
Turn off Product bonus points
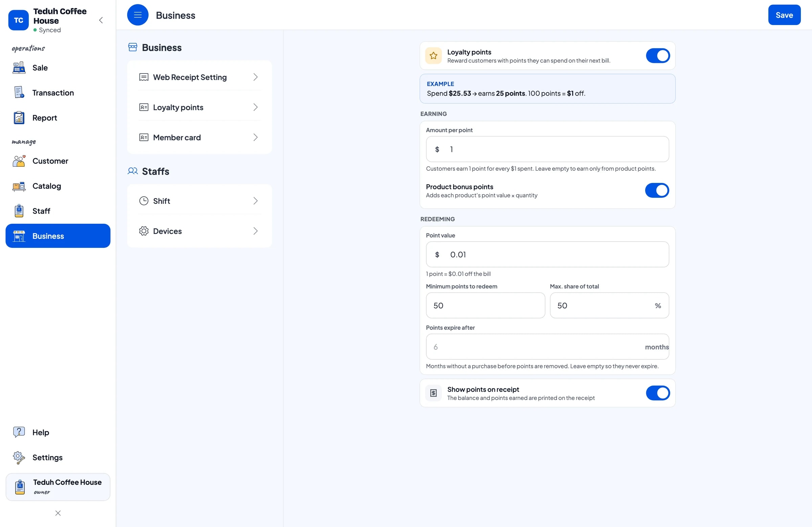(656, 191)
